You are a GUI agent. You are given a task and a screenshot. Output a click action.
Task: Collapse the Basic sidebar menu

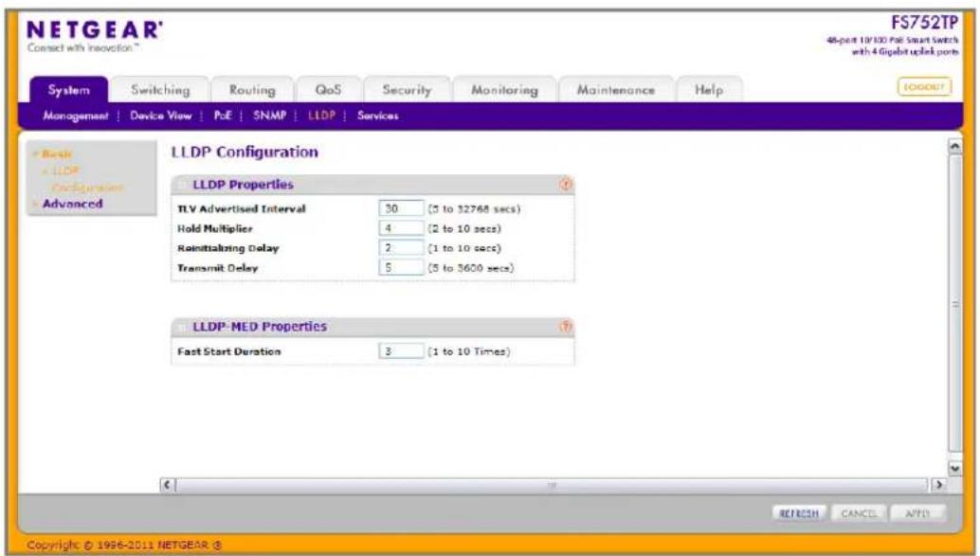click(x=56, y=153)
